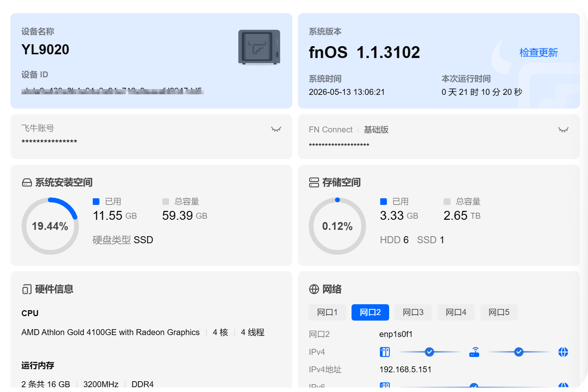Click the NAS device image icon
This screenshot has height=392, width=588.
(259, 47)
